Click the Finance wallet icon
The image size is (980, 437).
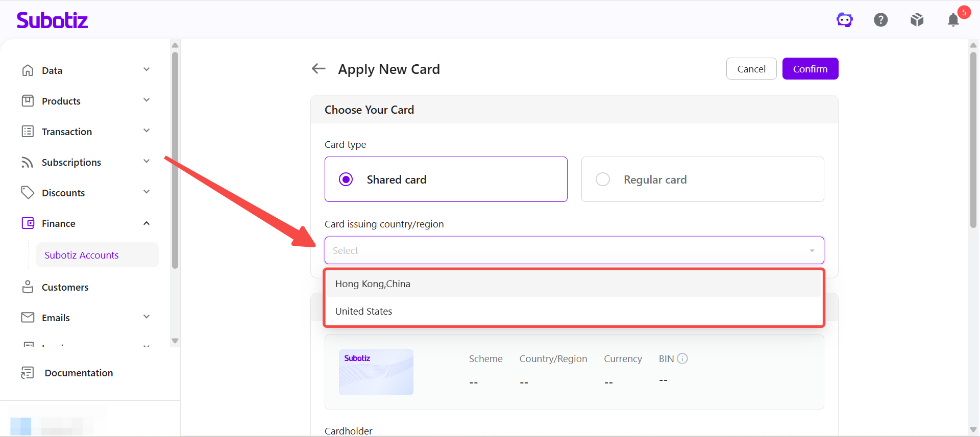coord(28,223)
